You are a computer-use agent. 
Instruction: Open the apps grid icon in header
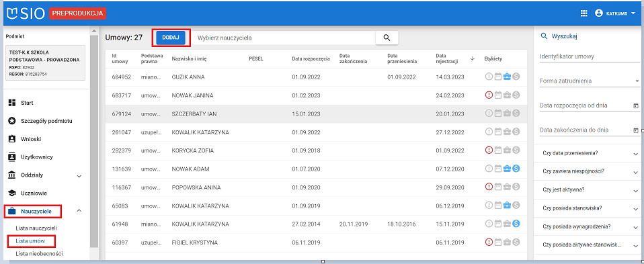(x=583, y=13)
